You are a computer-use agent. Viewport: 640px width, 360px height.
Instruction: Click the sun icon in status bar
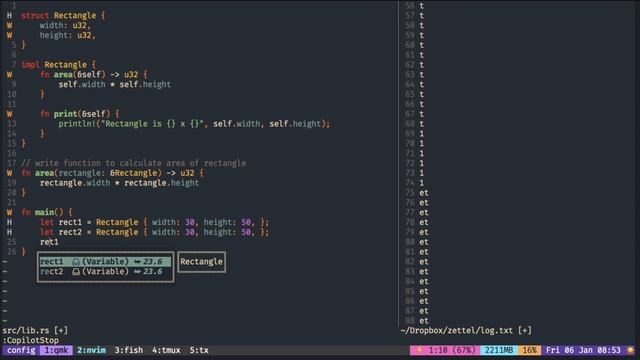(x=631, y=350)
